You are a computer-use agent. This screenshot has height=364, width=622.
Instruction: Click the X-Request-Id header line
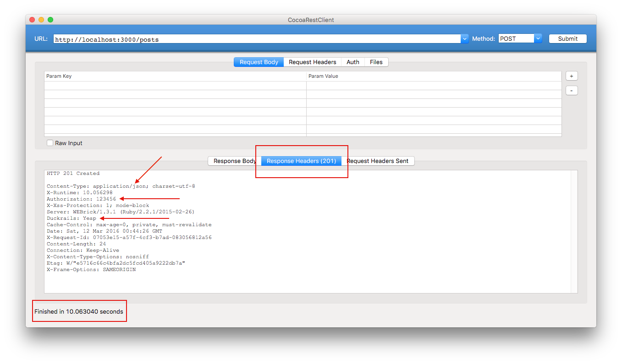(x=129, y=238)
